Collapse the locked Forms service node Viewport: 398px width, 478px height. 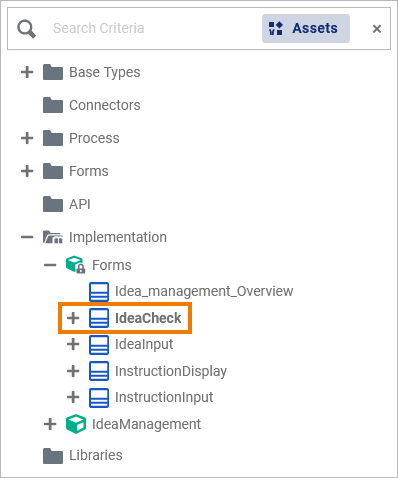click(50, 265)
